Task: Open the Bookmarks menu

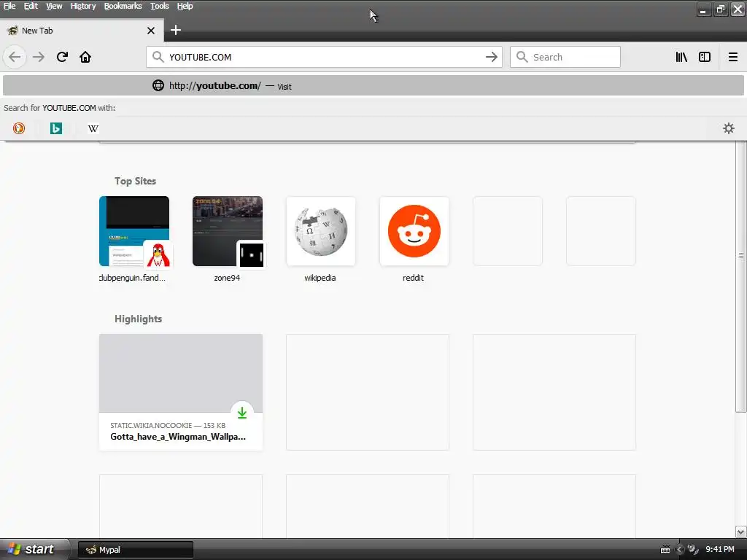Action: pos(123,6)
